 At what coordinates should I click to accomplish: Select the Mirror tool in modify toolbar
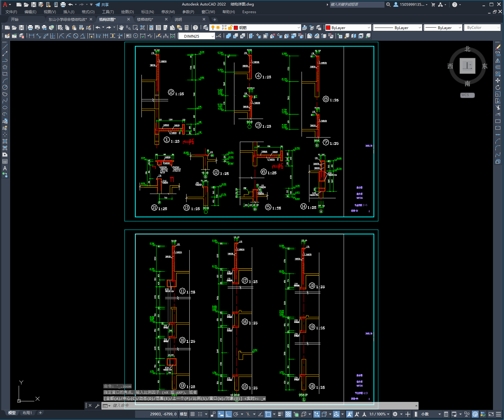pyautogui.click(x=498, y=60)
